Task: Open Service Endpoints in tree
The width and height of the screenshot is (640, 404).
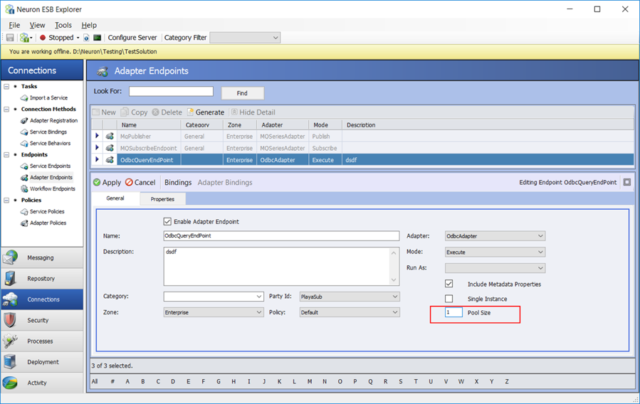Action: point(50,166)
